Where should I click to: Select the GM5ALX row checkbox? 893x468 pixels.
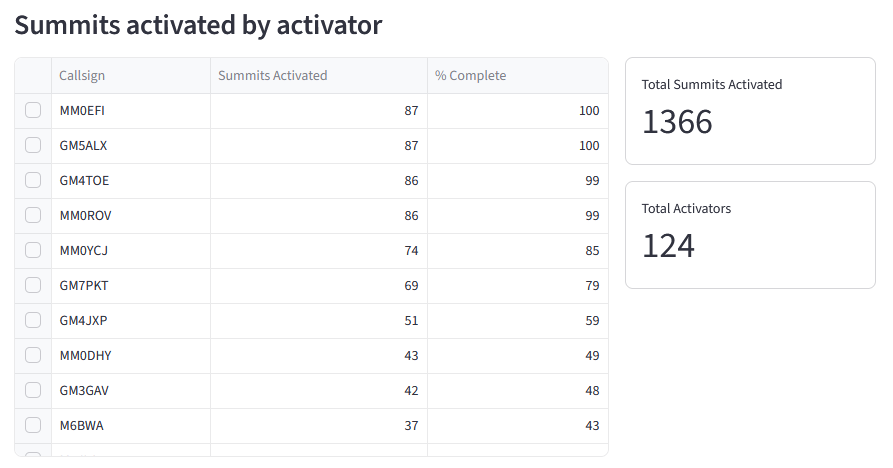33,145
